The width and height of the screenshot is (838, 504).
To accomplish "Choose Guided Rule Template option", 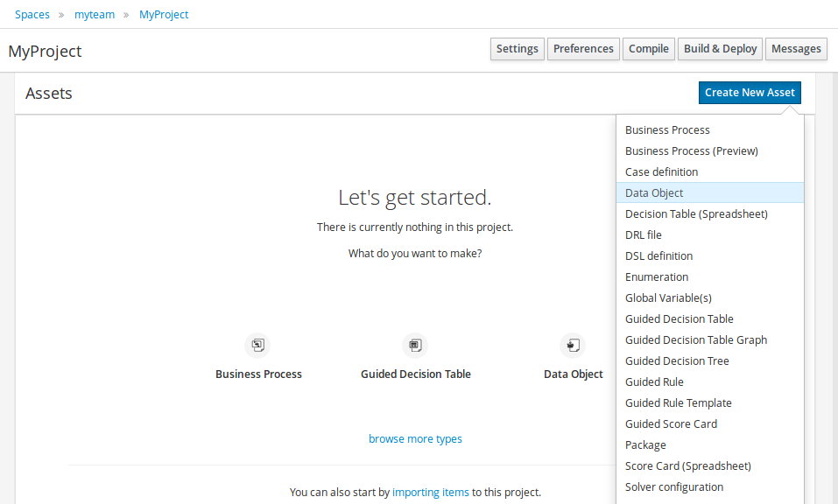I will (678, 403).
